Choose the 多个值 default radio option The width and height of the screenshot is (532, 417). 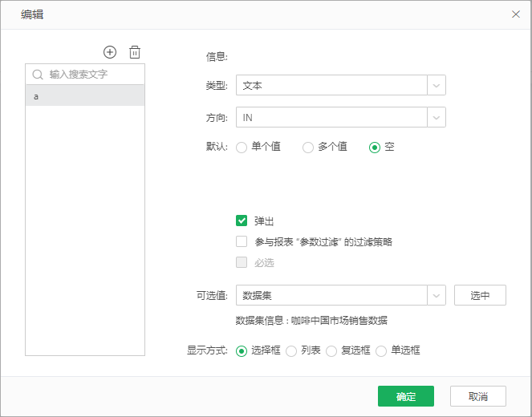tap(307, 148)
